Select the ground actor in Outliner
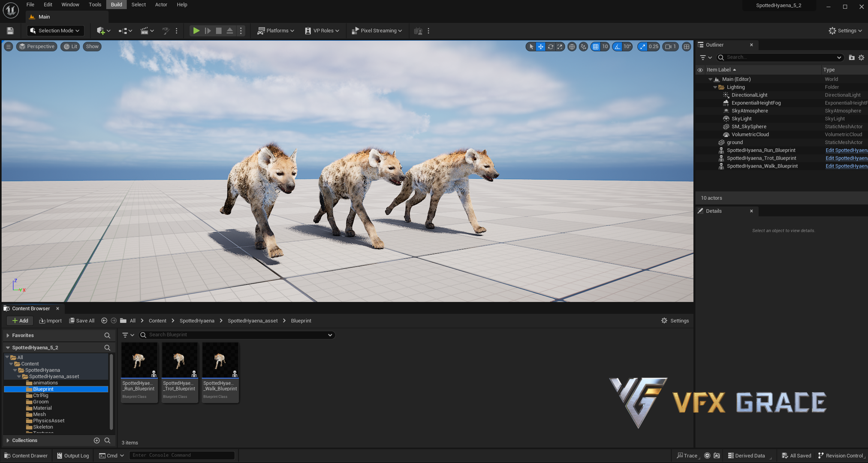This screenshot has height=463, width=868. pos(735,142)
